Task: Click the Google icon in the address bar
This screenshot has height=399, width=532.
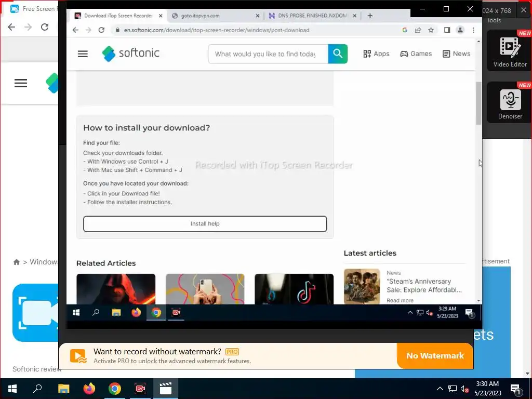Action: click(x=405, y=30)
